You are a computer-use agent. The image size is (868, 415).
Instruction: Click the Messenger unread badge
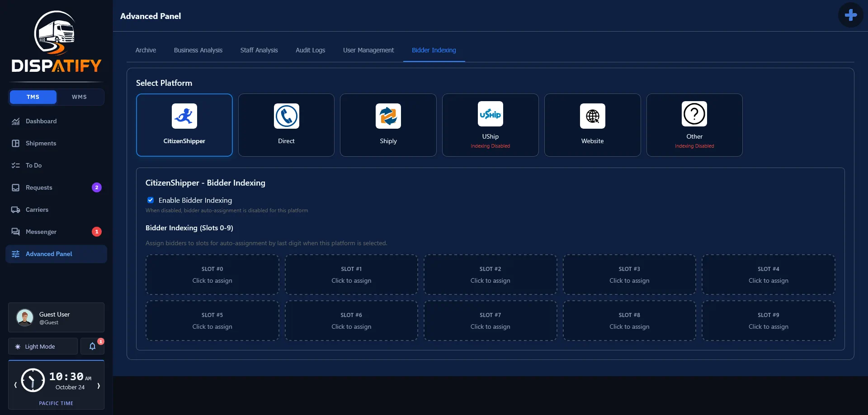point(97,232)
